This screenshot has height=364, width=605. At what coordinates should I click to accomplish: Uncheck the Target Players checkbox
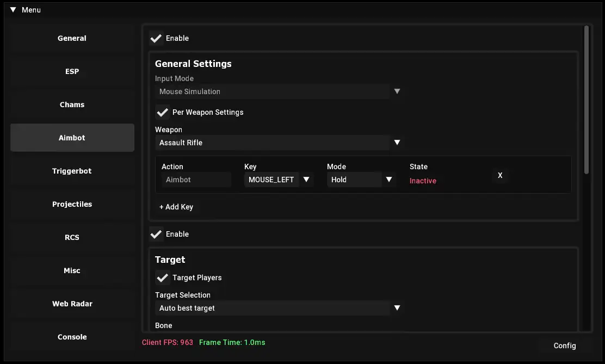[163, 277]
